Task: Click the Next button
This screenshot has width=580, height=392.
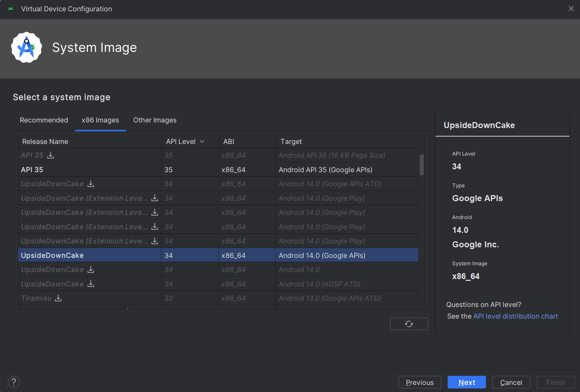Action: pos(467,382)
